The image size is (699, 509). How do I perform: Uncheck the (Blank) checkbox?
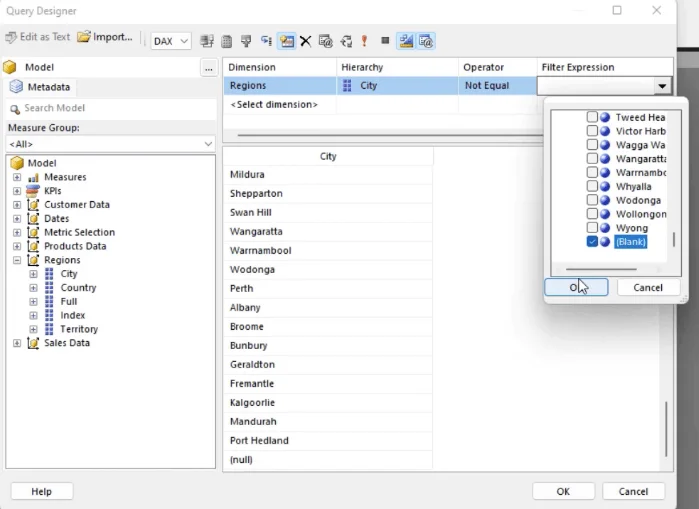[592, 242]
